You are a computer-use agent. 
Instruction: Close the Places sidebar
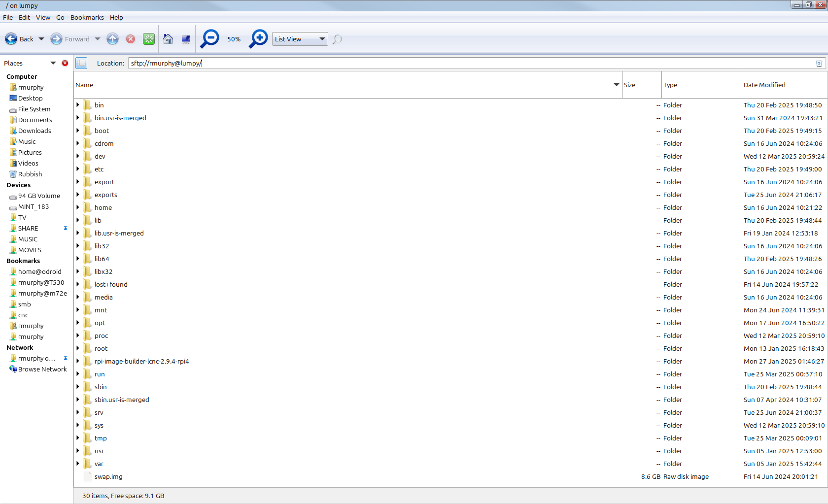coord(65,63)
